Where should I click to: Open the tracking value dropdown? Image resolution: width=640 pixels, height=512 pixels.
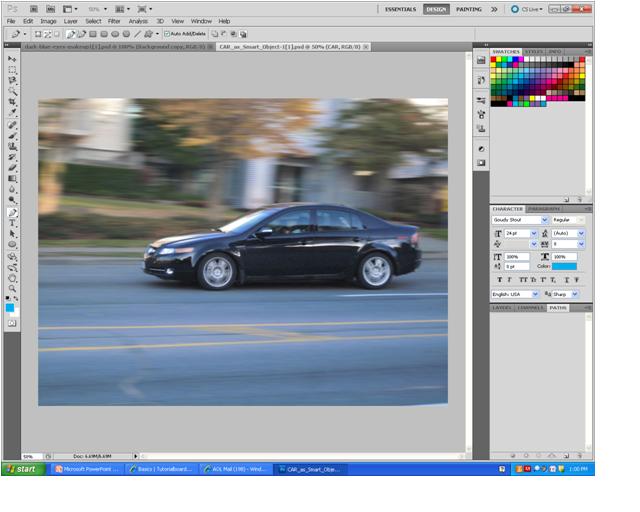tap(581, 244)
